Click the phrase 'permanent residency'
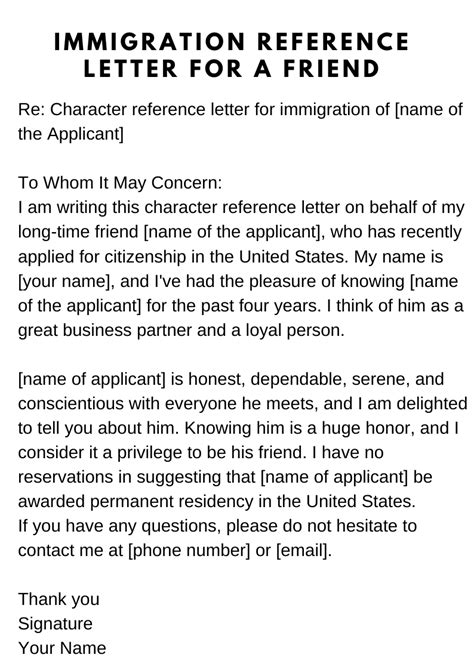This screenshot has width=474, height=670. coord(171,502)
